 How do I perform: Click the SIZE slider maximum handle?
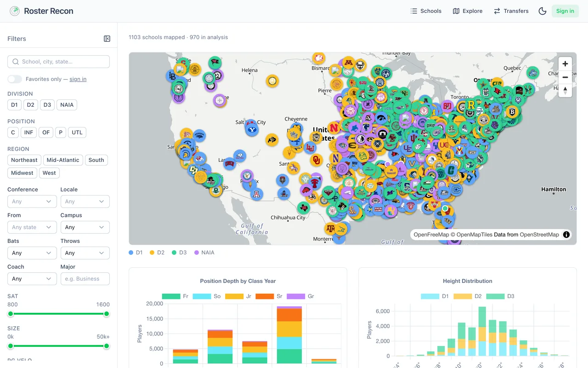(x=107, y=346)
